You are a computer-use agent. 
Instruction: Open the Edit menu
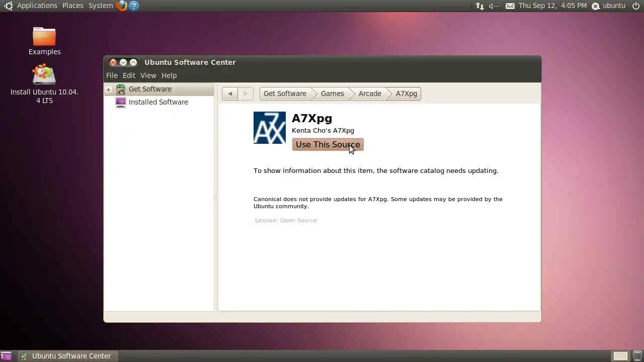point(129,75)
